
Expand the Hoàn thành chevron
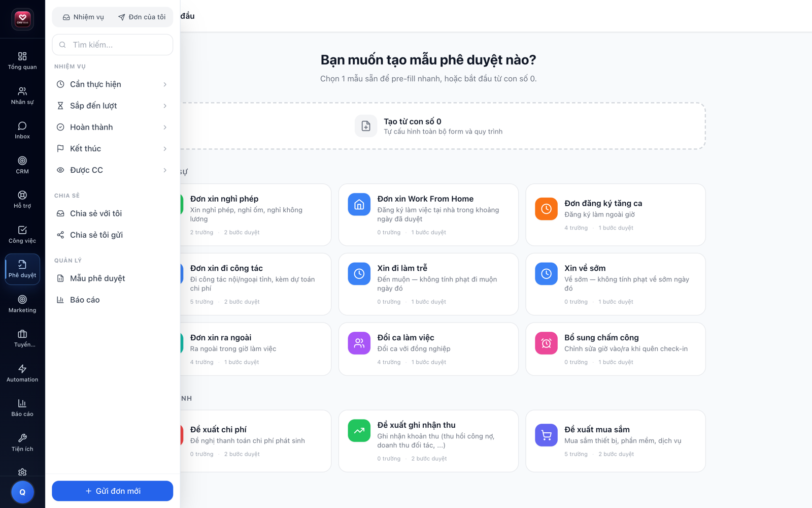[x=165, y=127]
